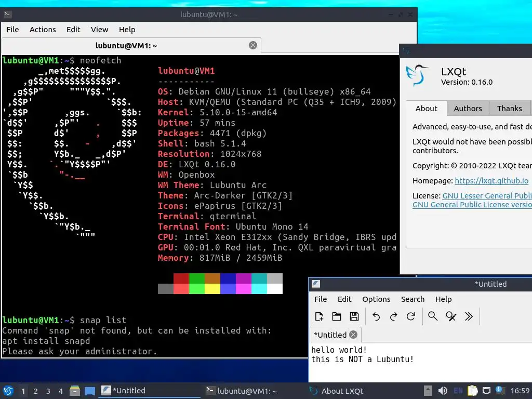
Task: Open Actions menu in QTerminal
Action: (x=43, y=30)
